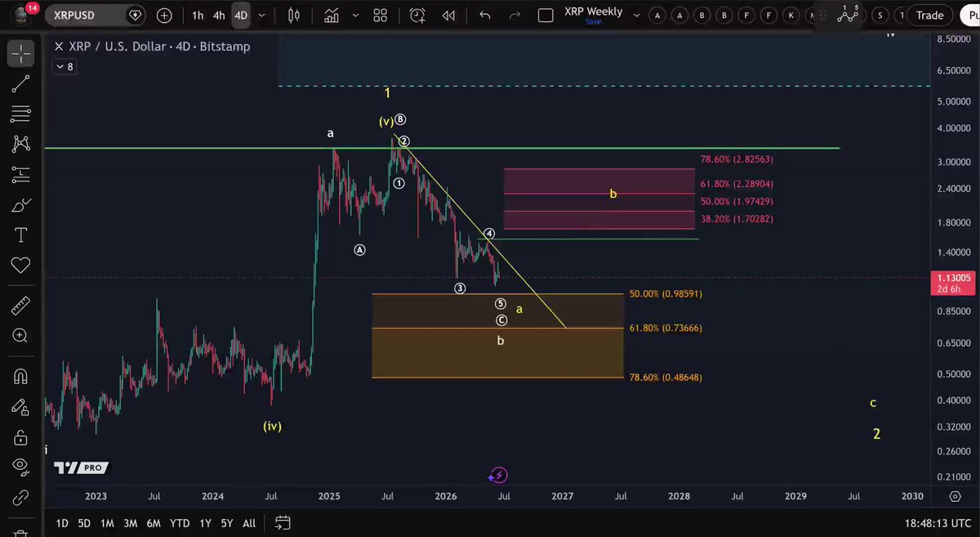Viewport: 980px width, 537px height.
Task: Click the XRPUSD symbol search box
Action: click(x=94, y=15)
